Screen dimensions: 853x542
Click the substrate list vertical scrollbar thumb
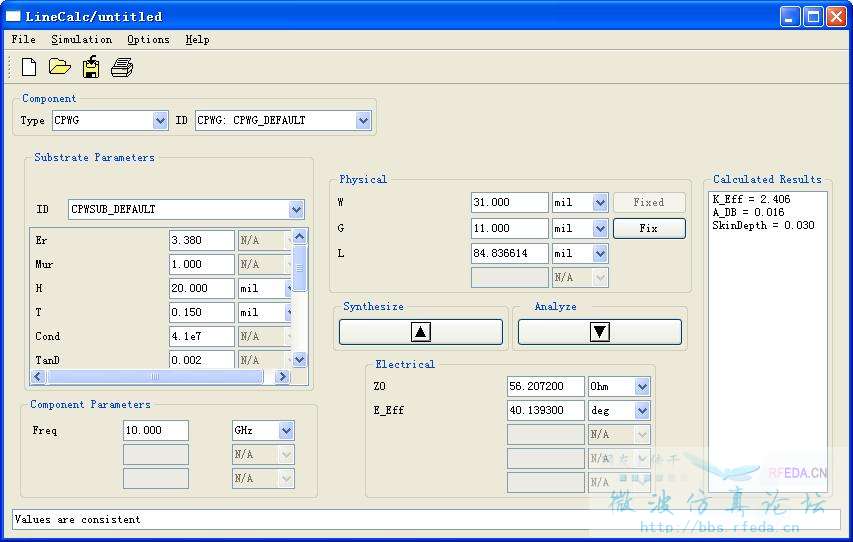tap(300, 268)
